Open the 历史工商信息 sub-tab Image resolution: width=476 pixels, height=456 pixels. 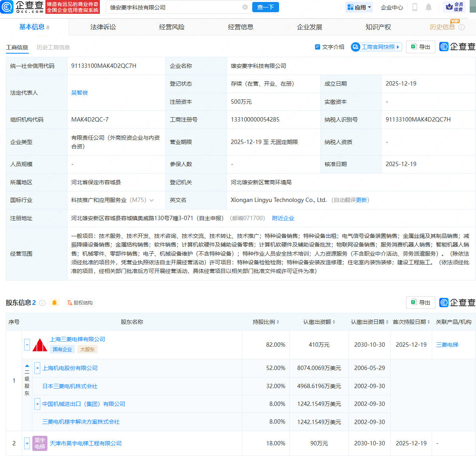pyautogui.click(x=53, y=47)
